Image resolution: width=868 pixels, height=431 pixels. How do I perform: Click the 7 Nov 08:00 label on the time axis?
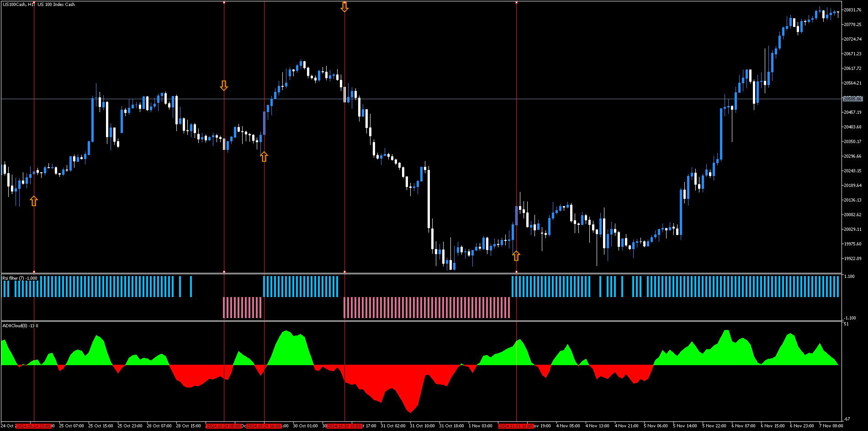[x=830, y=426]
